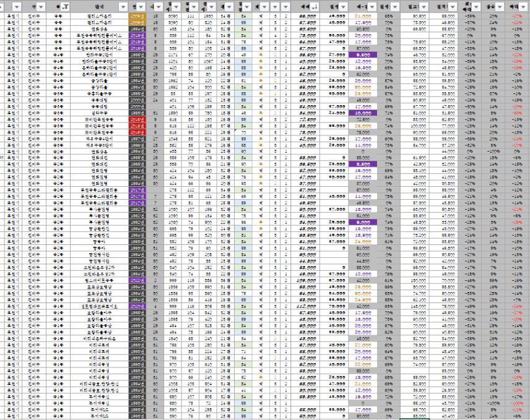
Task: Click the bold 68,000 cell in first row
Action: pyautogui.click(x=303, y=13)
